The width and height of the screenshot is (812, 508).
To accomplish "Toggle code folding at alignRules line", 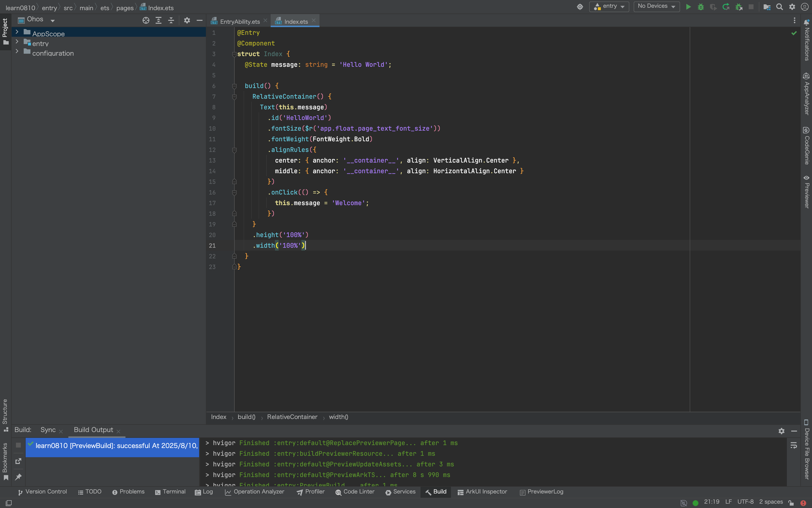I will 234,150.
